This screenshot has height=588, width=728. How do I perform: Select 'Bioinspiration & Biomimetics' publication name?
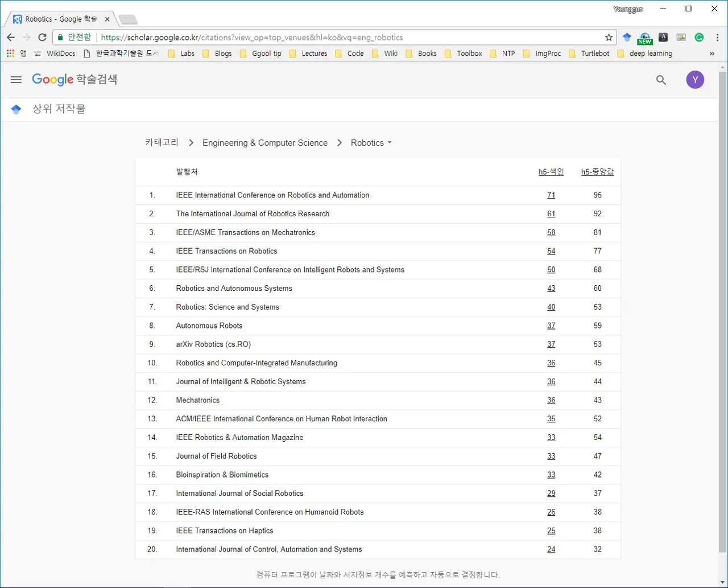pyautogui.click(x=222, y=475)
